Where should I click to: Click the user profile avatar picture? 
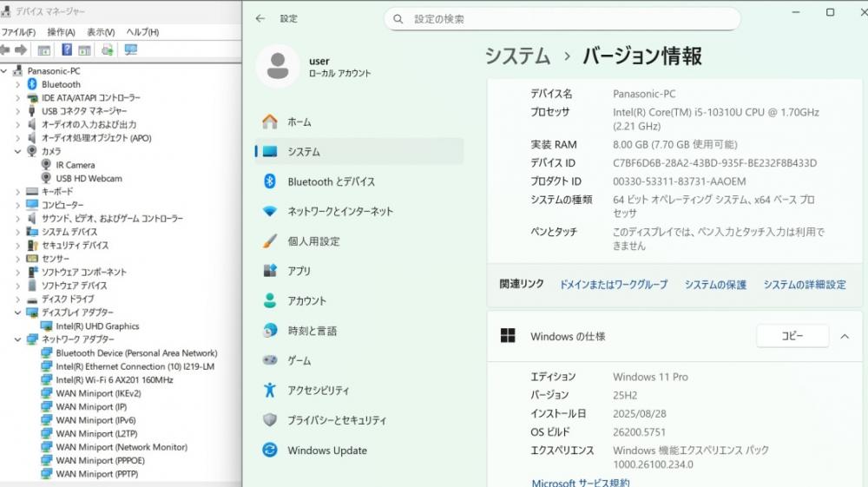[278, 67]
